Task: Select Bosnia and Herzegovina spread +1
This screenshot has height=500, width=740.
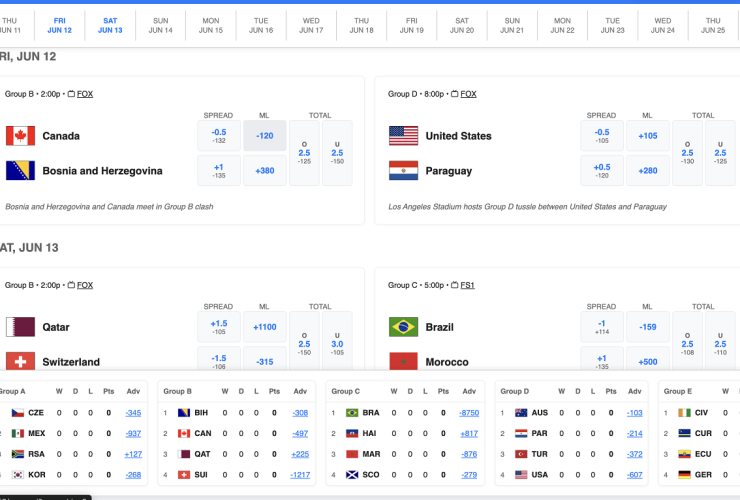Action: (219, 170)
